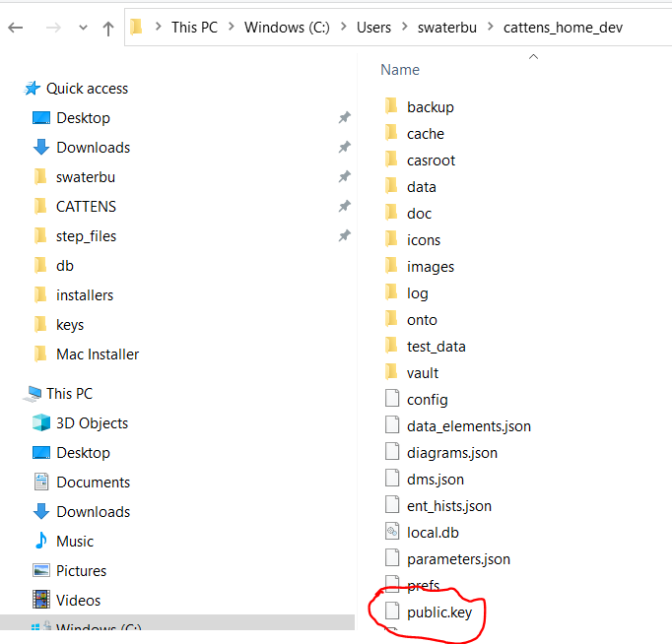
Task: Select dms.json file
Action: click(x=435, y=480)
